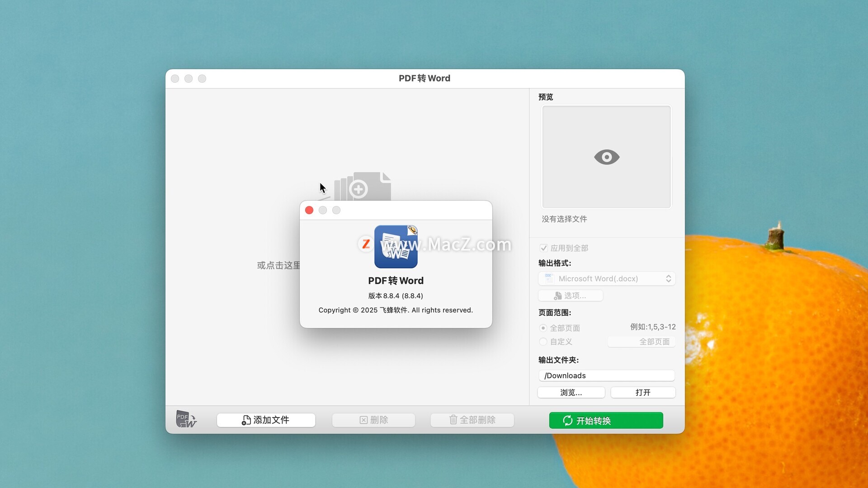
Task: Click the 或点击这里 text in drop area
Action: click(x=278, y=266)
